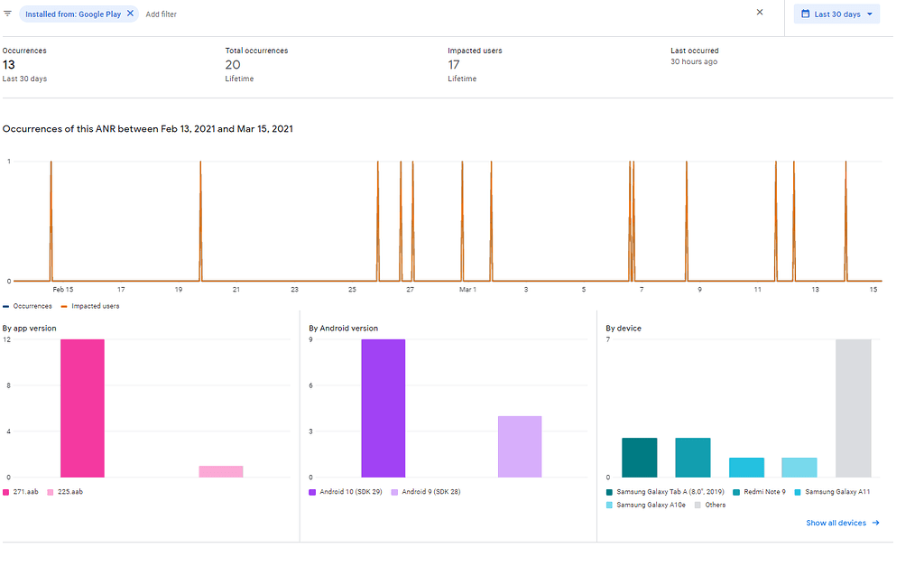Screen dimensions: 924x566
Task: Click the Android 10 (SDK 29) legend swatch
Action: point(312,492)
